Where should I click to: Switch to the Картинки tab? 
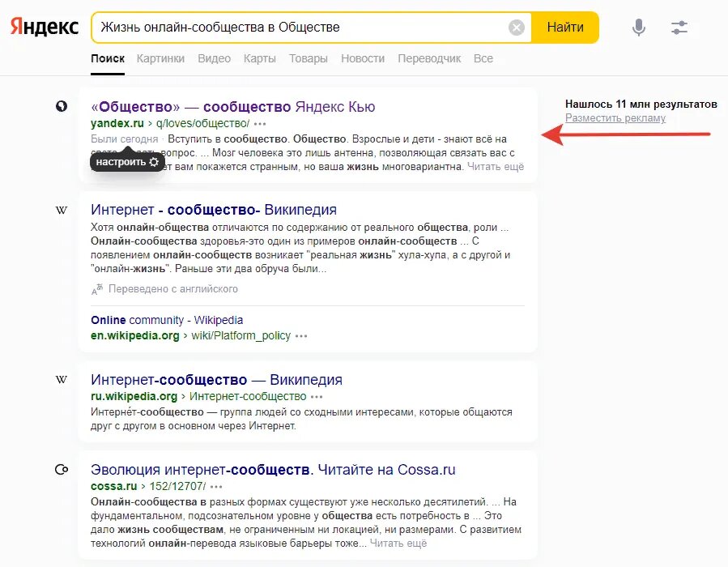[160, 58]
